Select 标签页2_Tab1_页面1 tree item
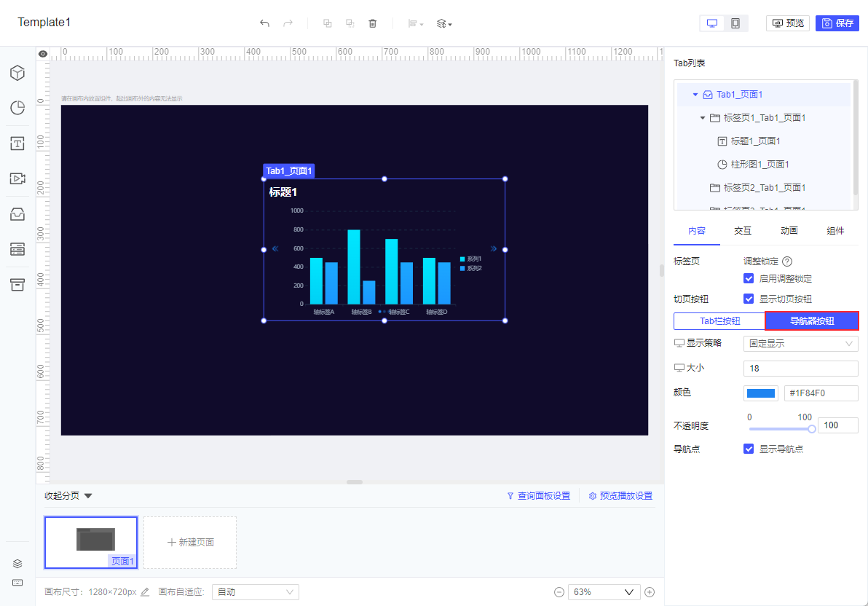Screen dimensions: 868x606 [765, 188]
